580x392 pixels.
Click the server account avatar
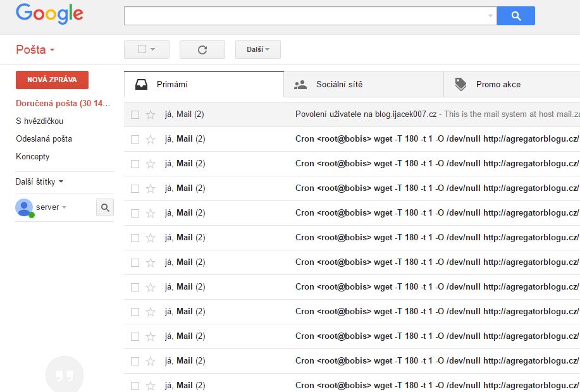pyautogui.click(x=24, y=207)
